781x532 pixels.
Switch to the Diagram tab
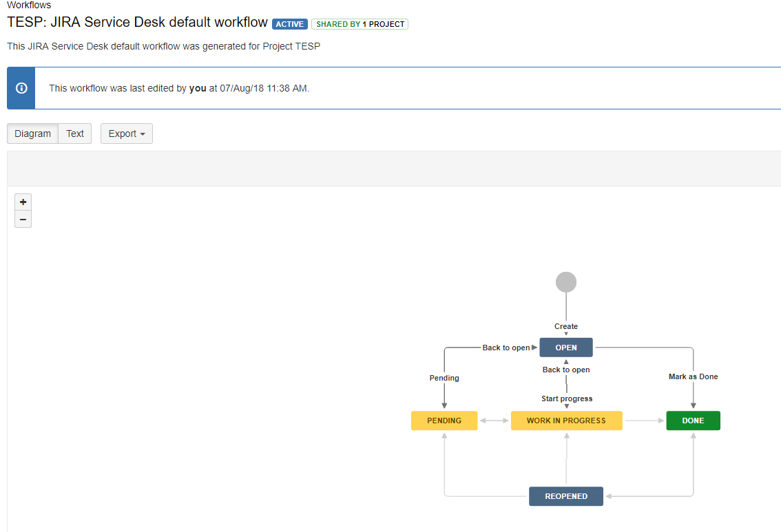pyautogui.click(x=32, y=134)
